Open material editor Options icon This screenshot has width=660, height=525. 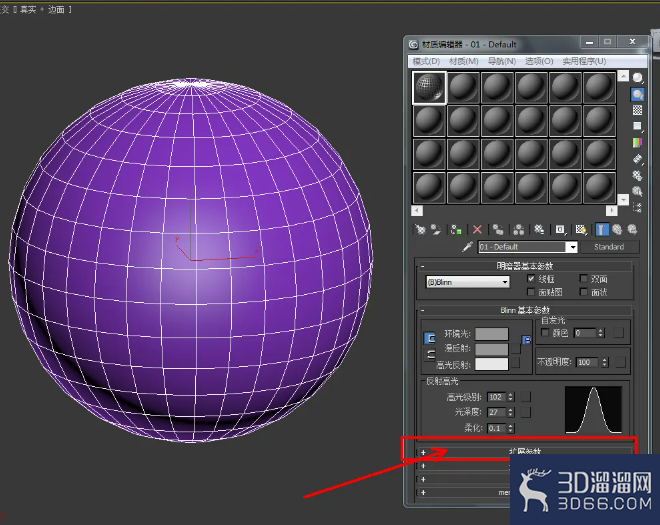click(x=638, y=175)
